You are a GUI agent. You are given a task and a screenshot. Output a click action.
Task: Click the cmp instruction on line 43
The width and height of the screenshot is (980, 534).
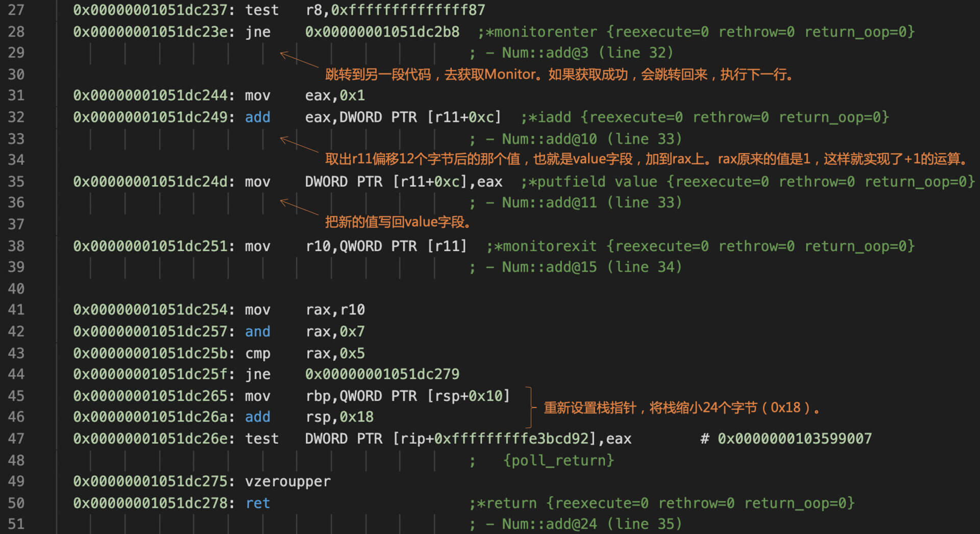click(x=257, y=353)
